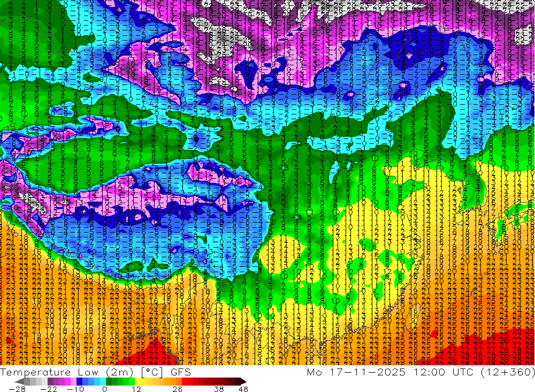Click the 'Temperature Low (2m) [°C] GFS' title
Viewport: 535px width, 392px height.
pyautogui.click(x=96, y=372)
